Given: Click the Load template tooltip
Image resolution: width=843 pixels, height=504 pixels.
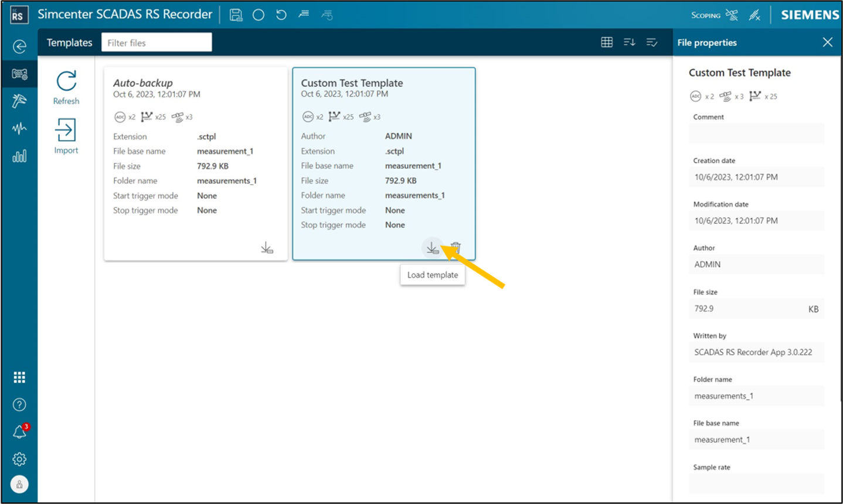Looking at the screenshot, I should (x=433, y=275).
